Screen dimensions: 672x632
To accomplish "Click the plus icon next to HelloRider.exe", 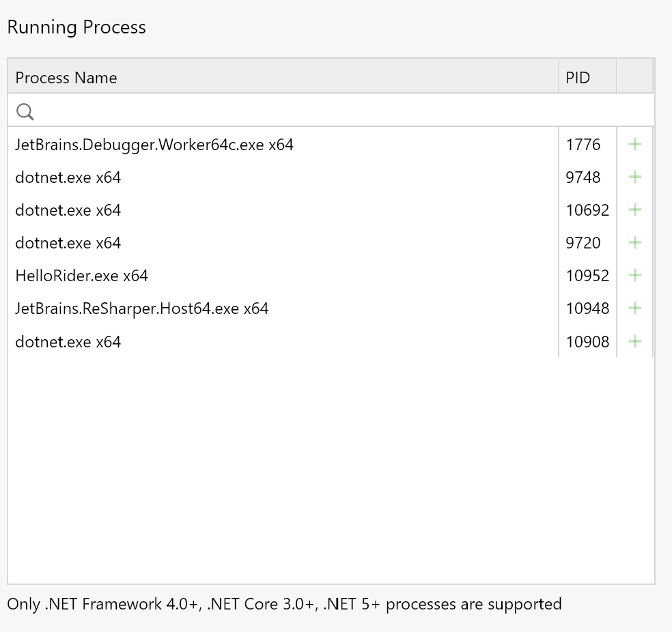I will click(634, 276).
